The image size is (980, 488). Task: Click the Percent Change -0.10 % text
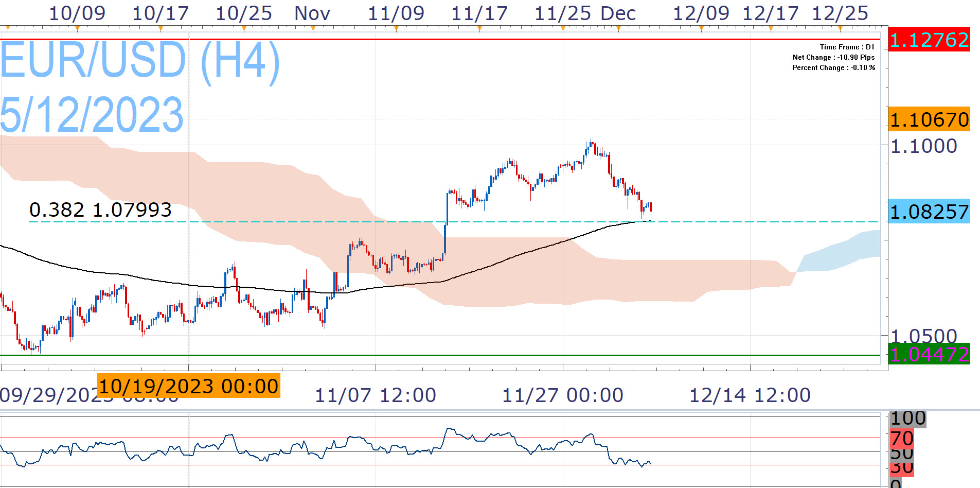(x=833, y=67)
